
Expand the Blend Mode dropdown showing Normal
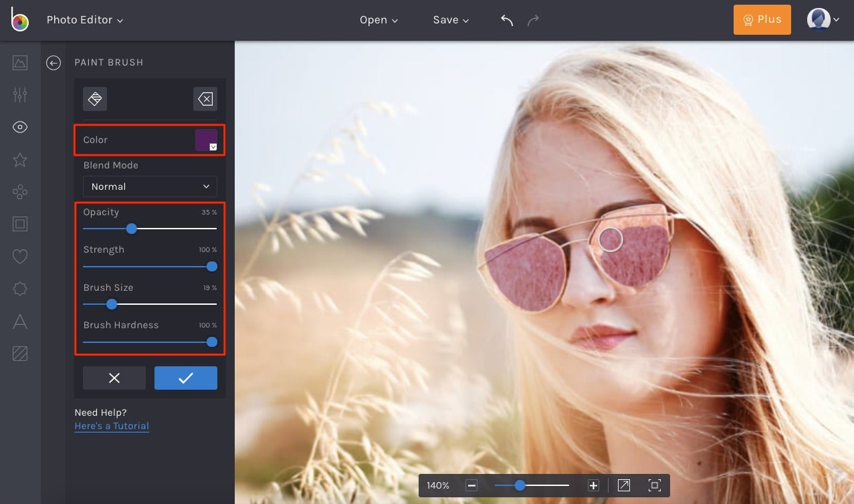tap(149, 186)
